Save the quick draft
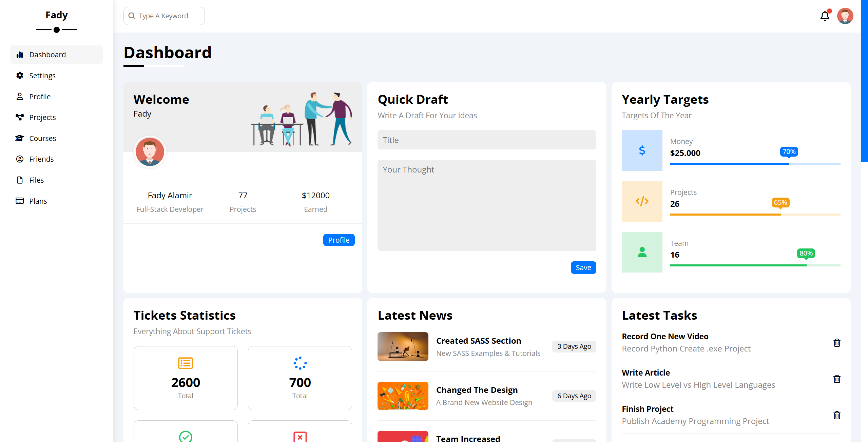This screenshot has height=442, width=868. [x=583, y=267]
